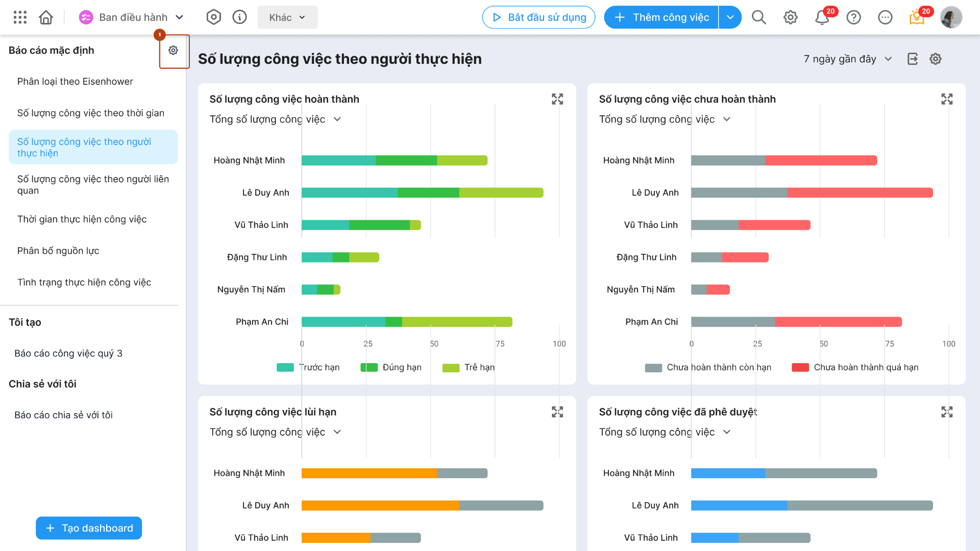
Task: Open the search magnifier icon
Action: click(759, 17)
